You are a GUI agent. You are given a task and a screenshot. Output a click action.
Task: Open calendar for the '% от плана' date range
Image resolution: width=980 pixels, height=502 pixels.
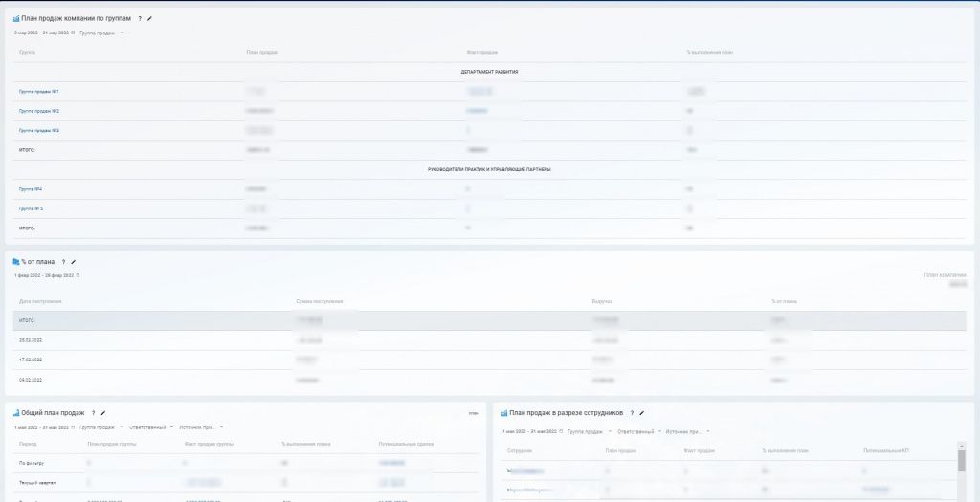click(x=77, y=275)
